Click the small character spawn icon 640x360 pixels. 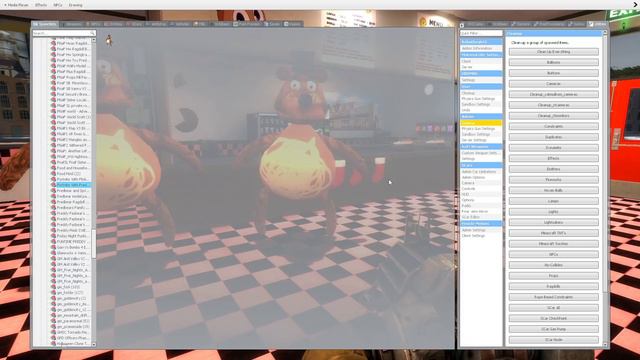point(109,40)
